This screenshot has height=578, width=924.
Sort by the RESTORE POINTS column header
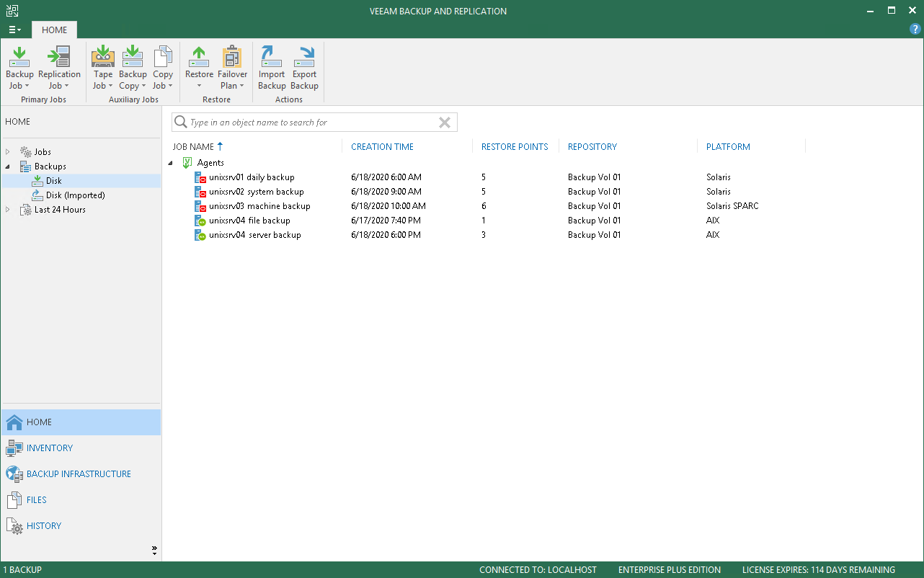coord(515,146)
